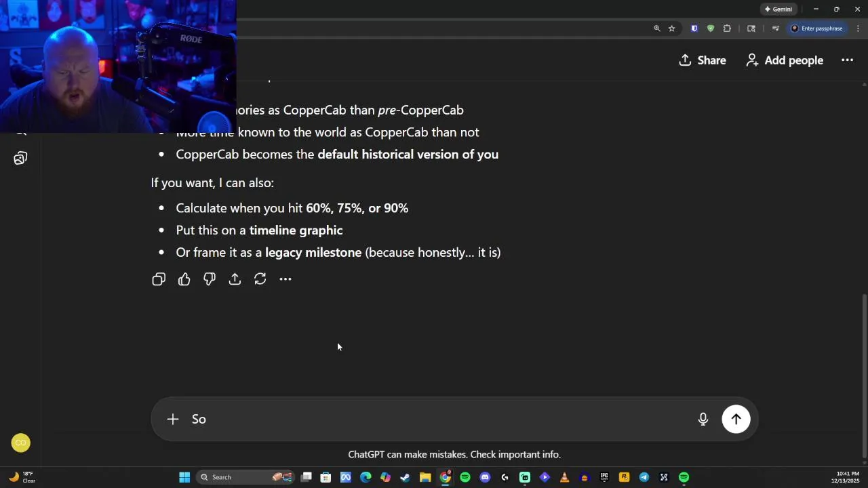Open the weather widget showing 18°F
868x488 pixels.
(x=22, y=477)
